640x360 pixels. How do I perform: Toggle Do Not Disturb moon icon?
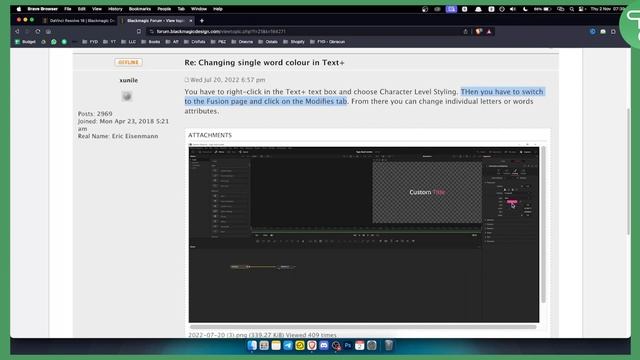coord(525,9)
